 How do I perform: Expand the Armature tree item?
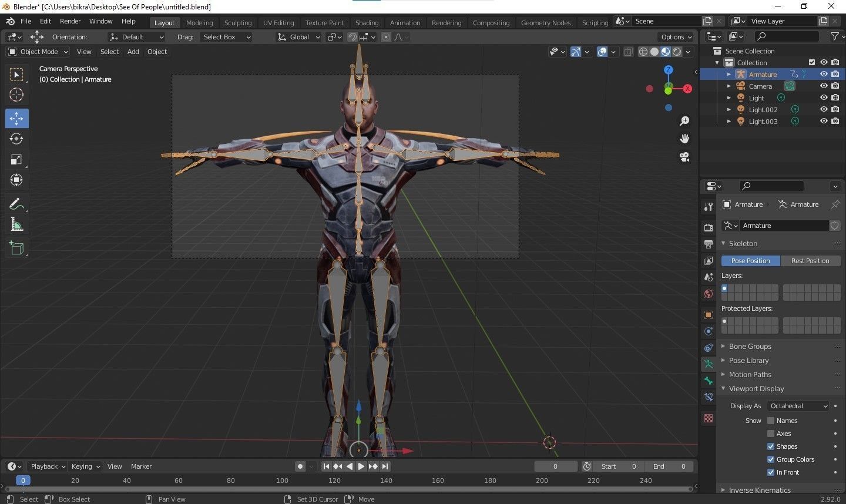(x=729, y=75)
